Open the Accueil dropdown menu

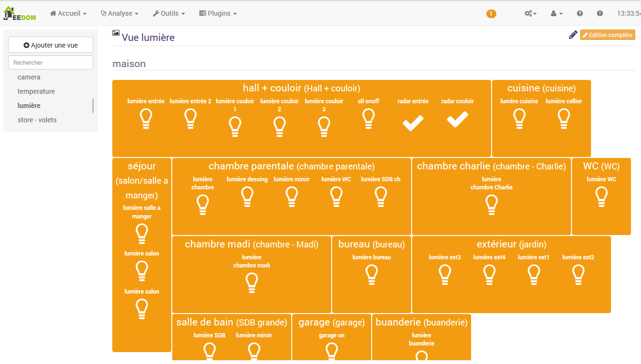tap(69, 13)
